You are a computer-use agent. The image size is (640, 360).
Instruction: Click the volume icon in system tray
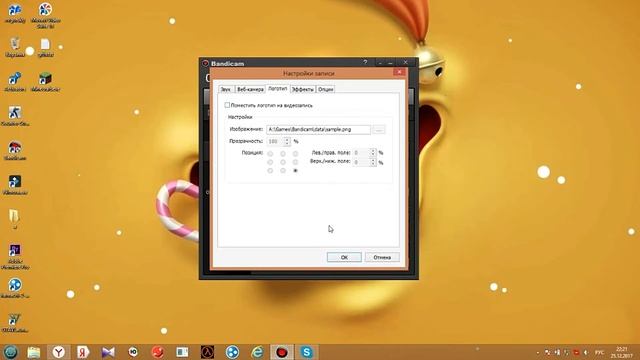point(586,352)
